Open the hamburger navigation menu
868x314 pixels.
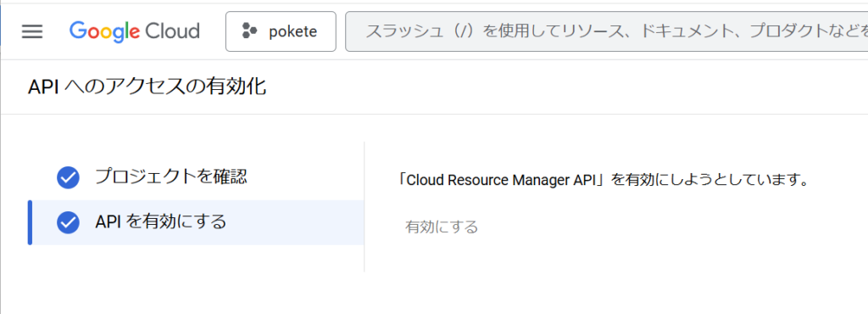[32, 31]
